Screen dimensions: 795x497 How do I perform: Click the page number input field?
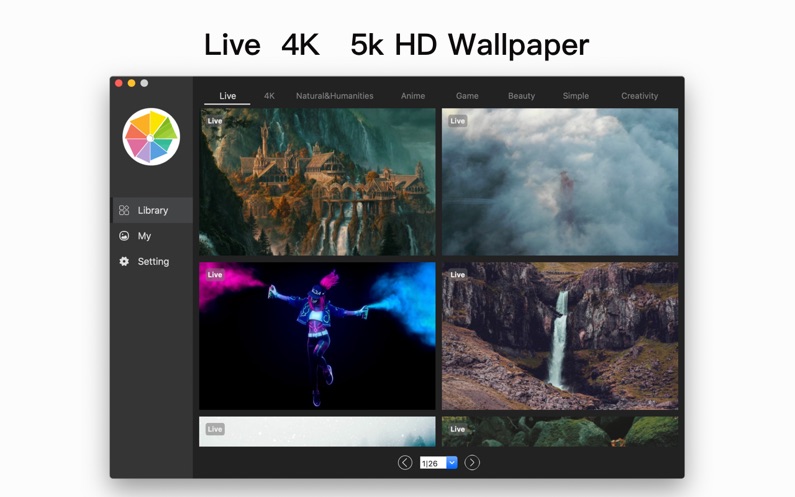coord(432,462)
